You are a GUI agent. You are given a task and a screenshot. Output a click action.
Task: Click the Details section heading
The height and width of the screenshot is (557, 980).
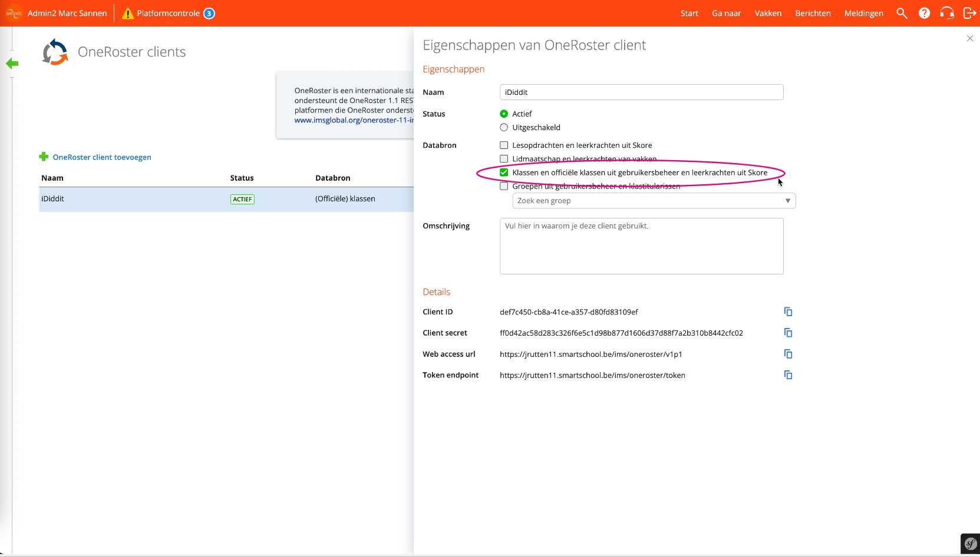(x=436, y=292)
